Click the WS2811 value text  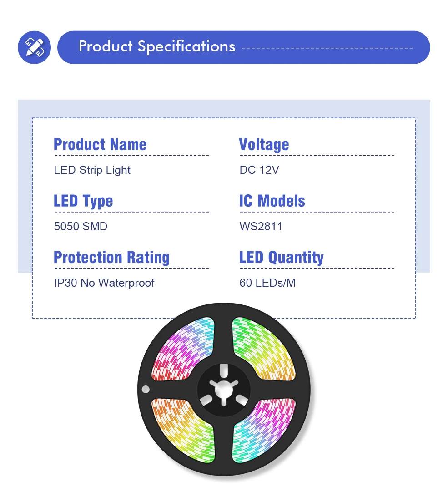point(261,226)
